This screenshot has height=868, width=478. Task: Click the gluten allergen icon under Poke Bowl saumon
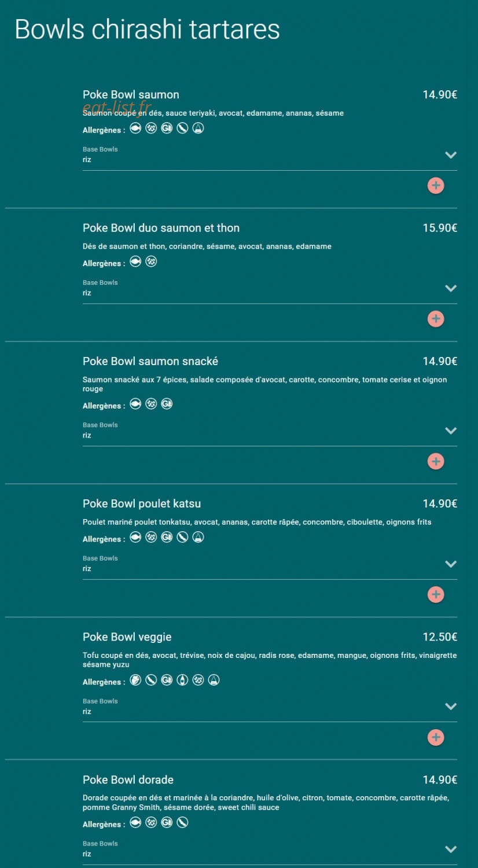click(x=167, y=128)
